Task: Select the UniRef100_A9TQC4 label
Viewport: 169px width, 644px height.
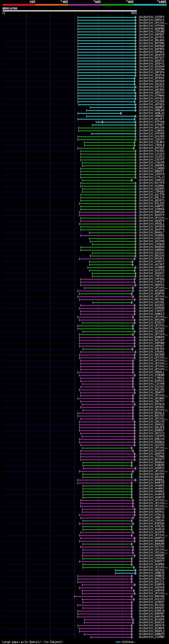Action: point(152,105)
